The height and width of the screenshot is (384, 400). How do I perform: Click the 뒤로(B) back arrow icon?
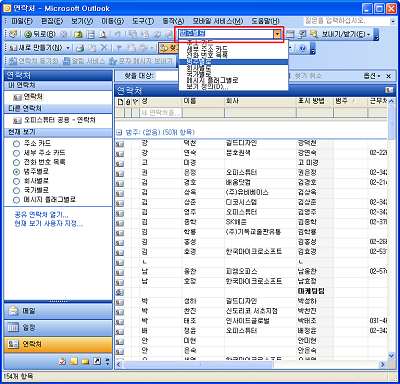tap(28, 34)
